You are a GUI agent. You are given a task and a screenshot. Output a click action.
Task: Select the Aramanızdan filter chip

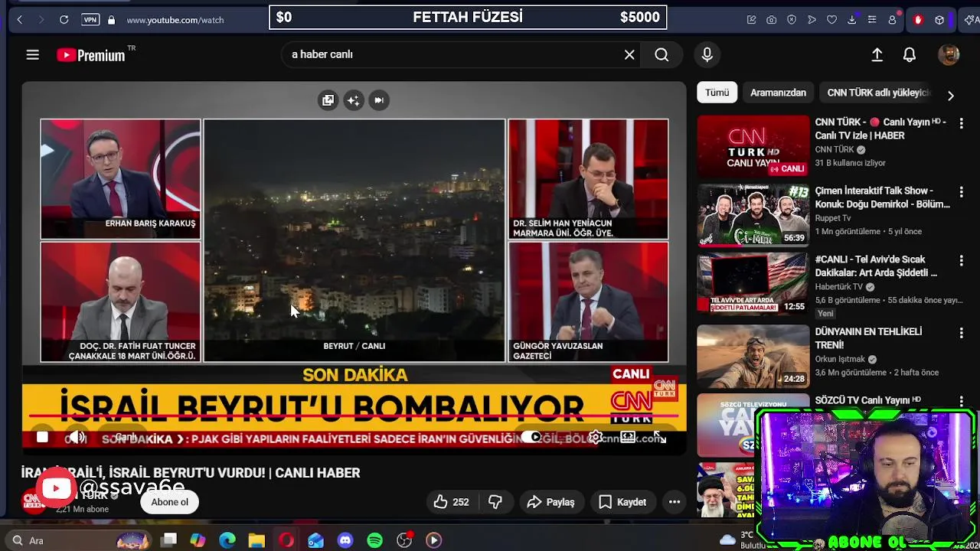click(x=778, y=93)
